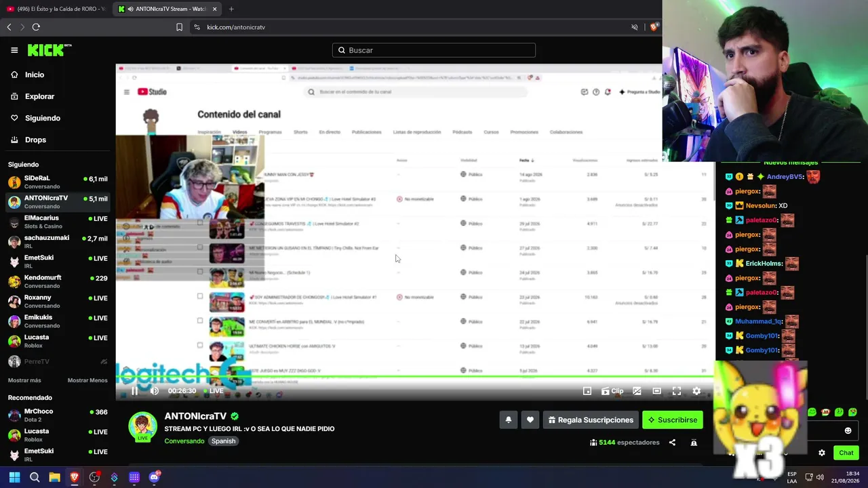Toggle channel notifications bell
The height and width of the screenshot is (488, 868).
(x=509, y=420)
